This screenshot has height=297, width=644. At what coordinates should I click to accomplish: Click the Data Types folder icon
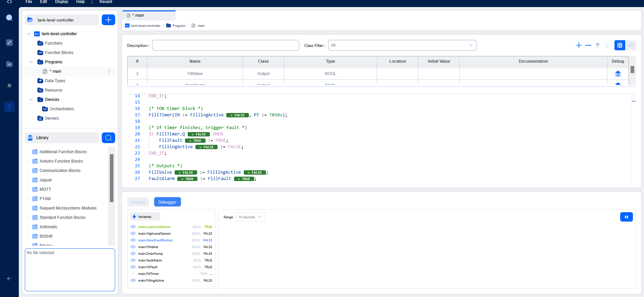pos(40,81)
